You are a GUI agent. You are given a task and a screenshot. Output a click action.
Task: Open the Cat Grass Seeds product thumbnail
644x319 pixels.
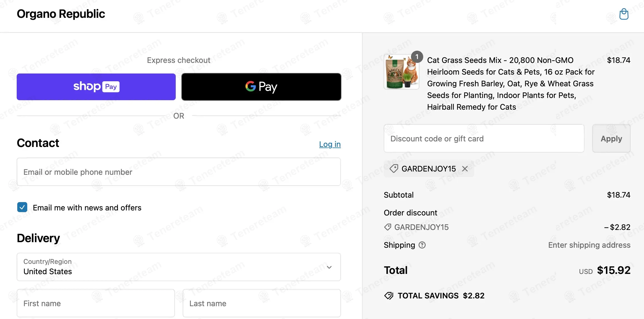[x=401, y=72]
